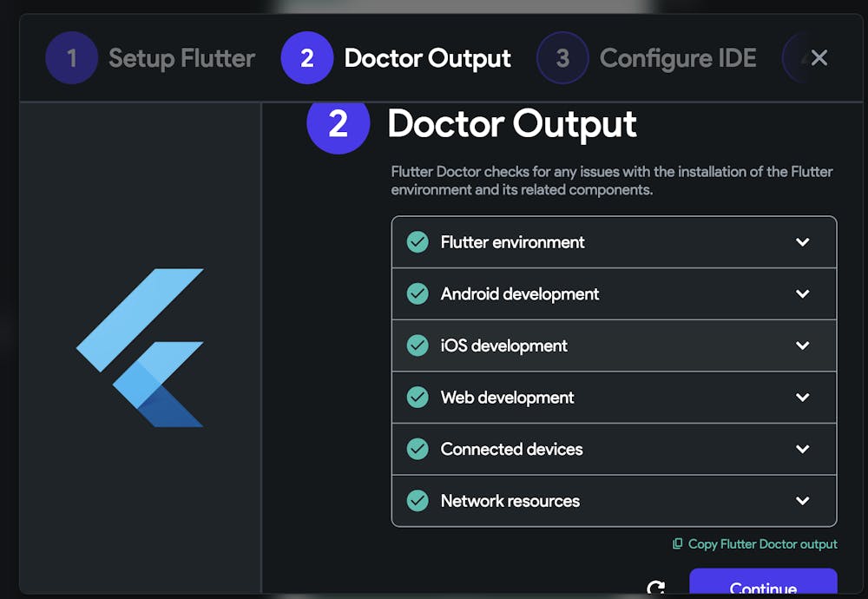868x599 pixels.
Task: Click the Flutter logo in the left panel
Action: pyautogui.click(x=140, y=347)
